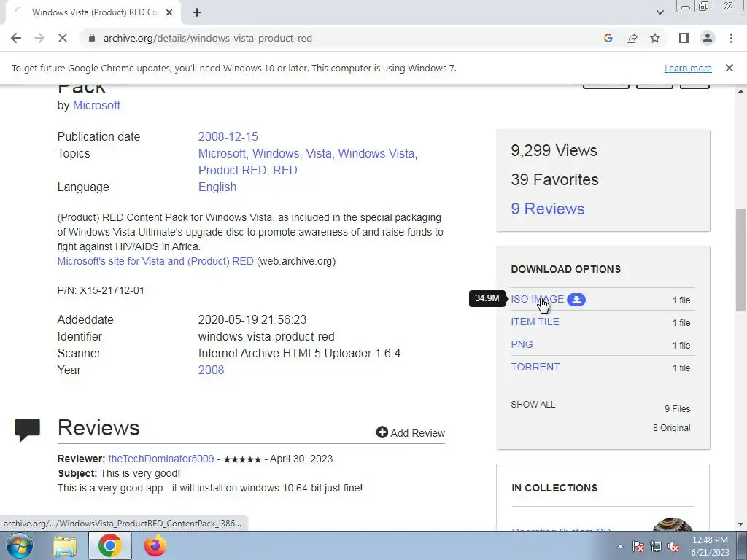This screenshot has width=747, height=560.
Task: Open the Windows Start menu
Action: pos(19,545)
